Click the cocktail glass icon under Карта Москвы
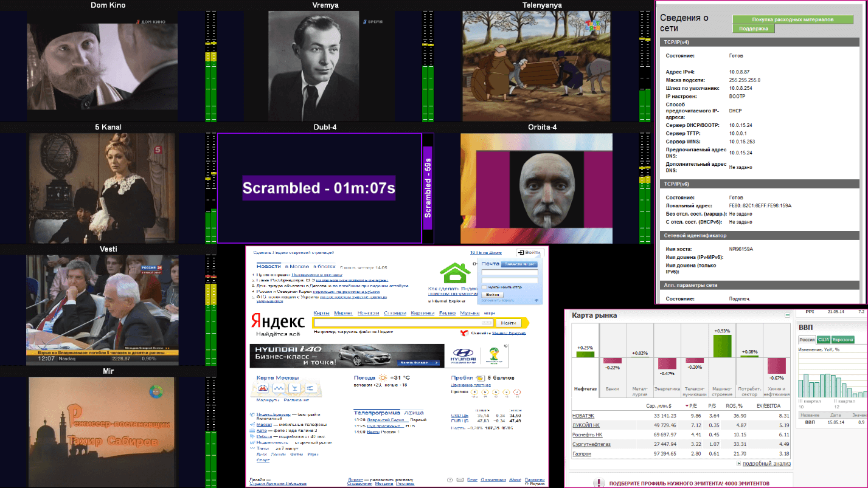The image size is (868, 488). pyautogui.click(x=294, y=388)
